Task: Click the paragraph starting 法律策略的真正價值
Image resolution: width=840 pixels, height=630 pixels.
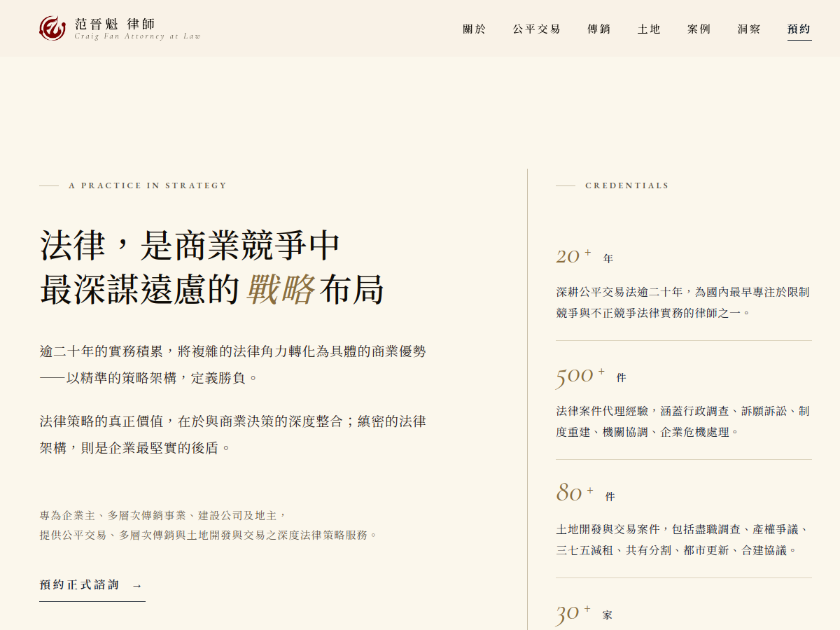Action: click(232, 434)
